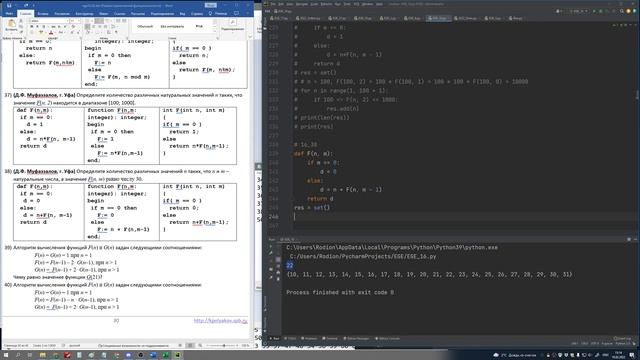The width and height of the screenshot is (640, 360).
Task: Click the text highlight color icon
Action: [41, 32]
